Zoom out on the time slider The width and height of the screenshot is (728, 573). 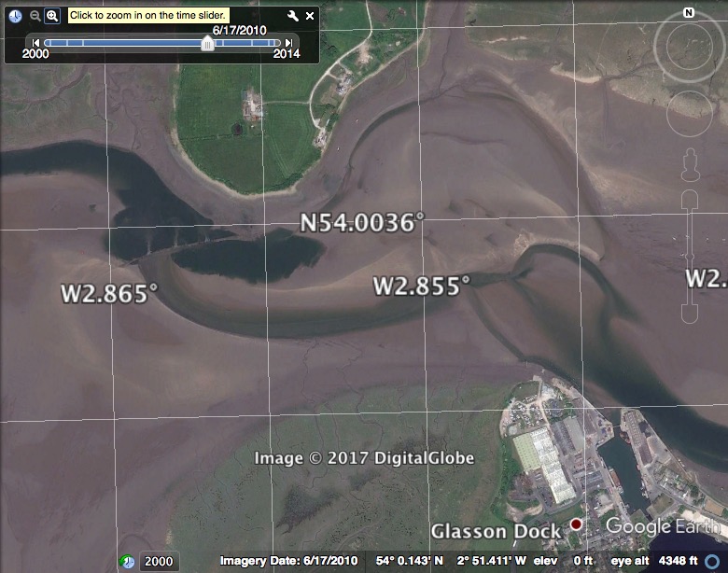pyautogui.click(x=35, y=16)
